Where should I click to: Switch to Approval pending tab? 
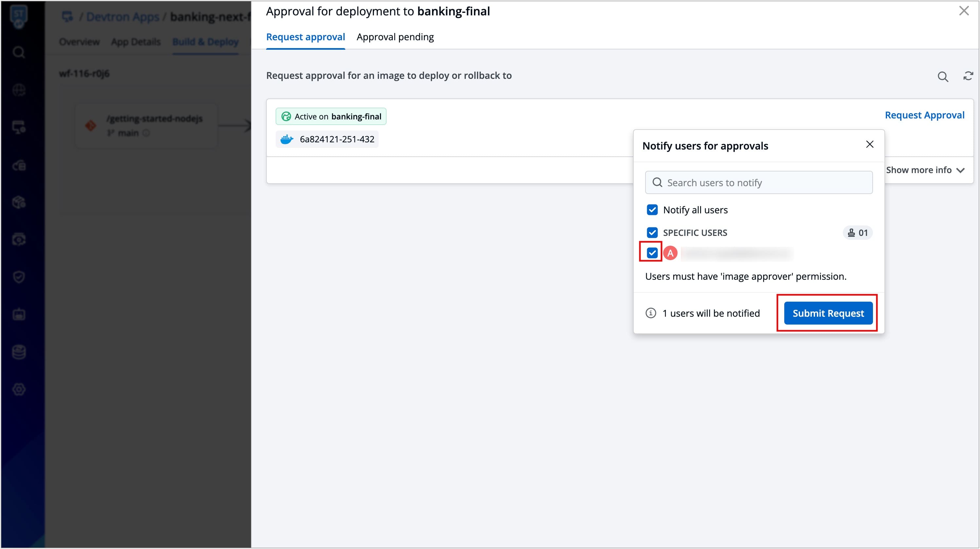(x=395, y=37)
